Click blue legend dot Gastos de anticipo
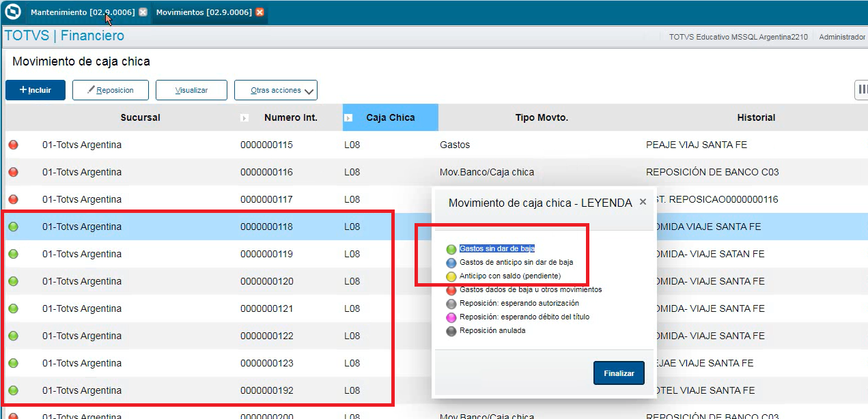Image resolution: width=868 pixels, height=419 pixels. 451,263
